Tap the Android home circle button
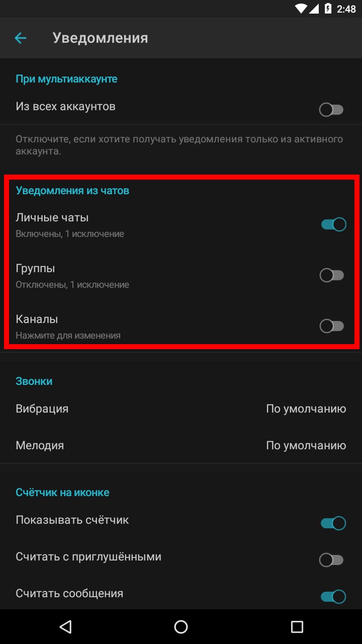Image resolution: width=362 pixels, height=644 pixels. coord(181,626)
